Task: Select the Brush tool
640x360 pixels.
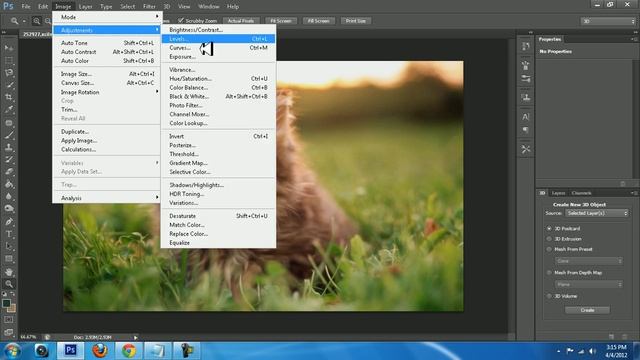Action: (x=9, y=135)
